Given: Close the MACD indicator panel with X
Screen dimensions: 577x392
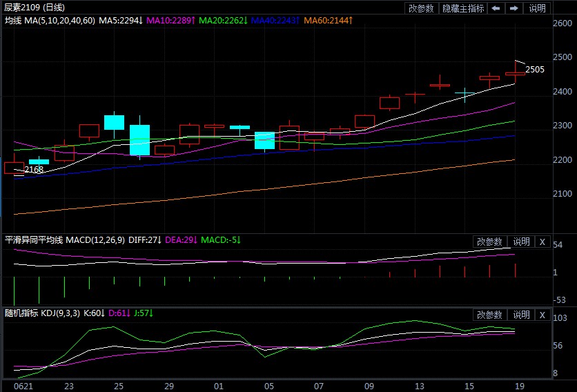Looking at the screenshot, I should click(542, 242).
